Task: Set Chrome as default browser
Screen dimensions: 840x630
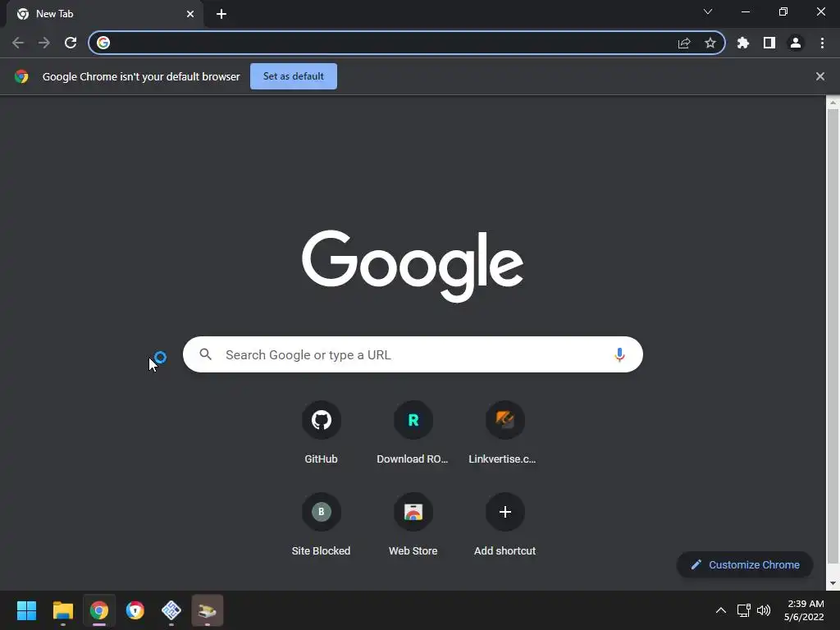Action: (x=294, y=76)
